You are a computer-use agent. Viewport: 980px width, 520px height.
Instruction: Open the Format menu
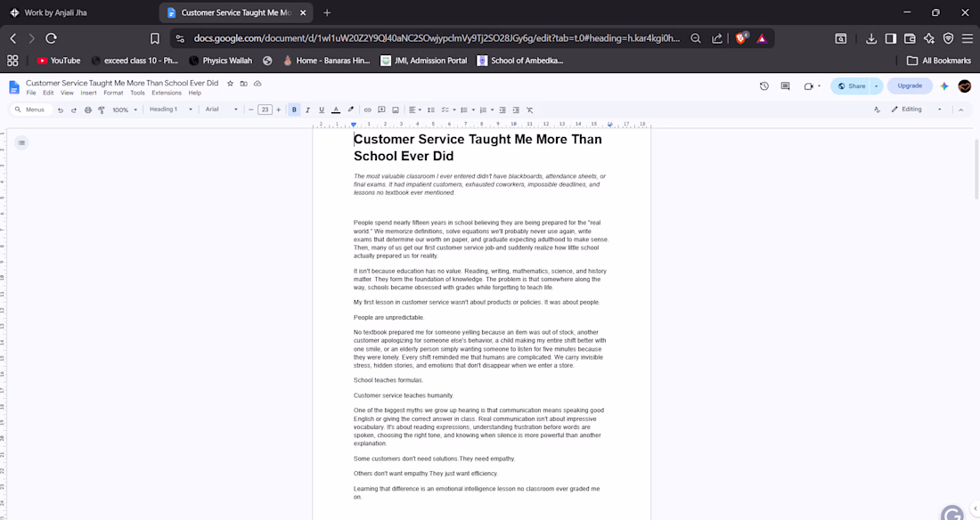pos(113,93)
